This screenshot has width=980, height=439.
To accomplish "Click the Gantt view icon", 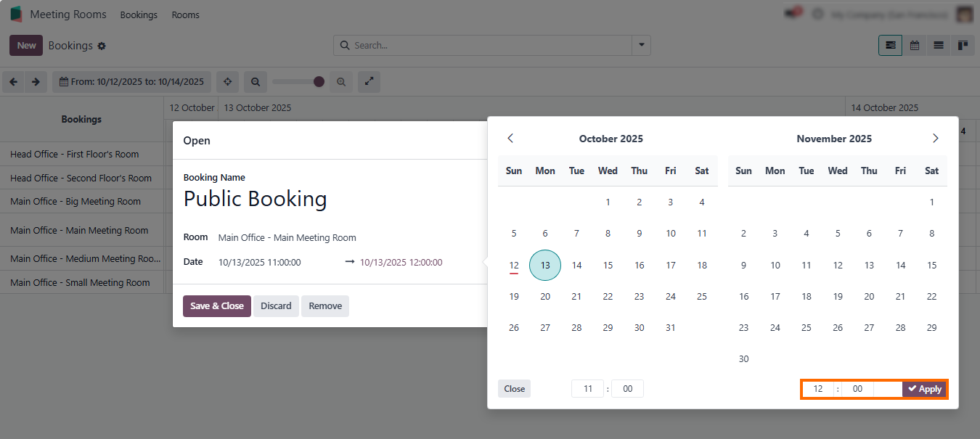I will [891, 45].
